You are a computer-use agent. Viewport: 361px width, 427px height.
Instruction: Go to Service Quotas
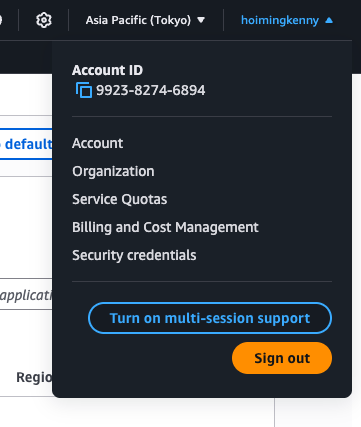[120, 199]
